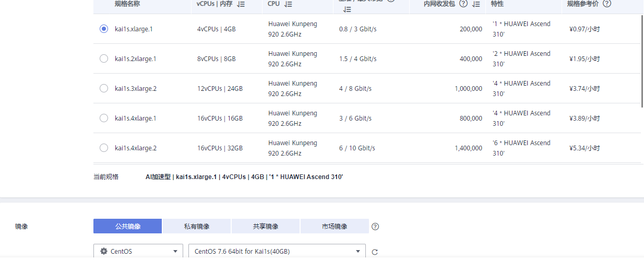Click the bandwidth column sort icon
The width and height of the screenshot is (644, 260).
[347, 9]
